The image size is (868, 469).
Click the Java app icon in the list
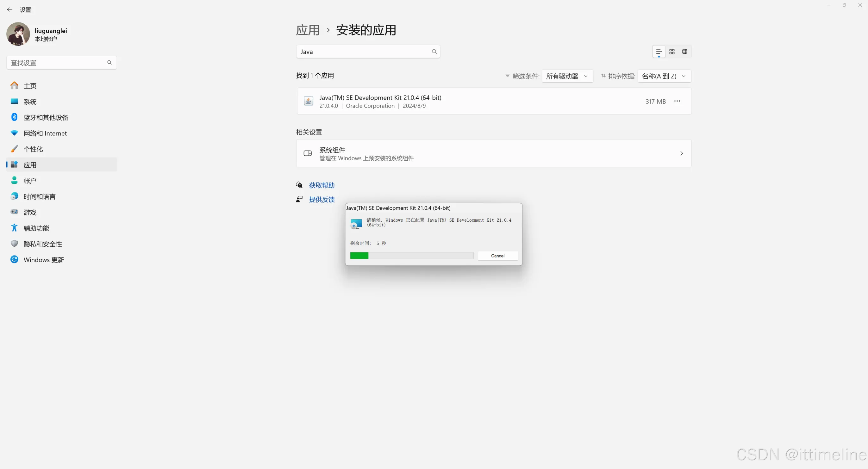pos(308,101)
